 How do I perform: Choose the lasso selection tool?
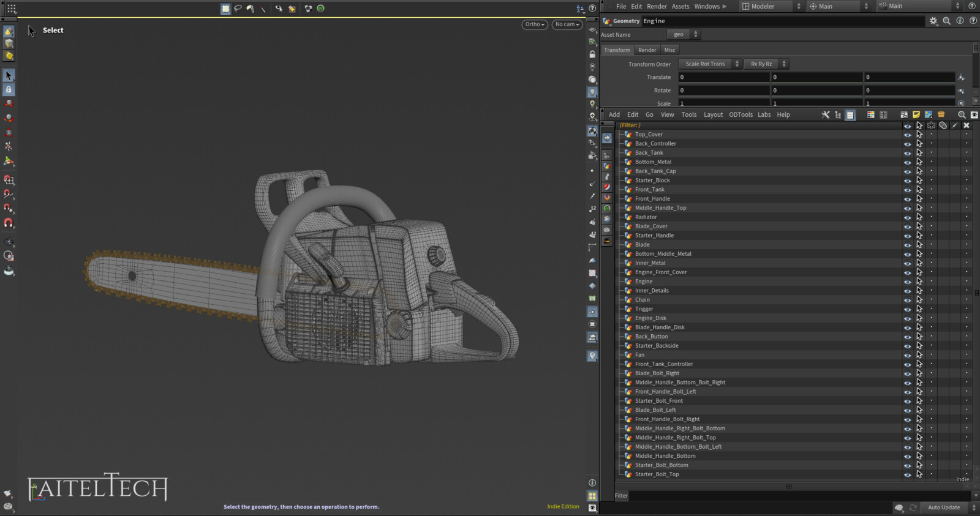point(238,9)
